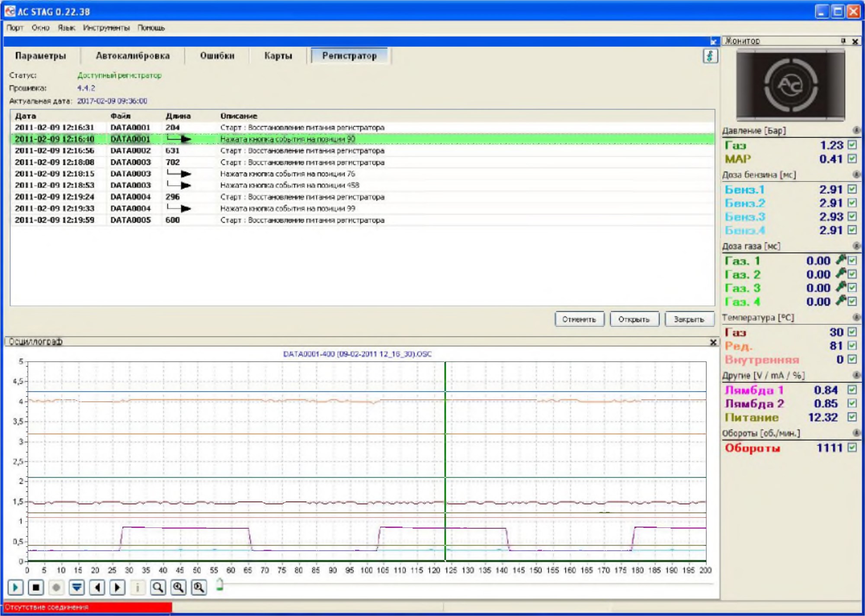Click the event arrow icon in the 12:18:15 row
This screenshot has height=616, width=865.
click(179, 173)
